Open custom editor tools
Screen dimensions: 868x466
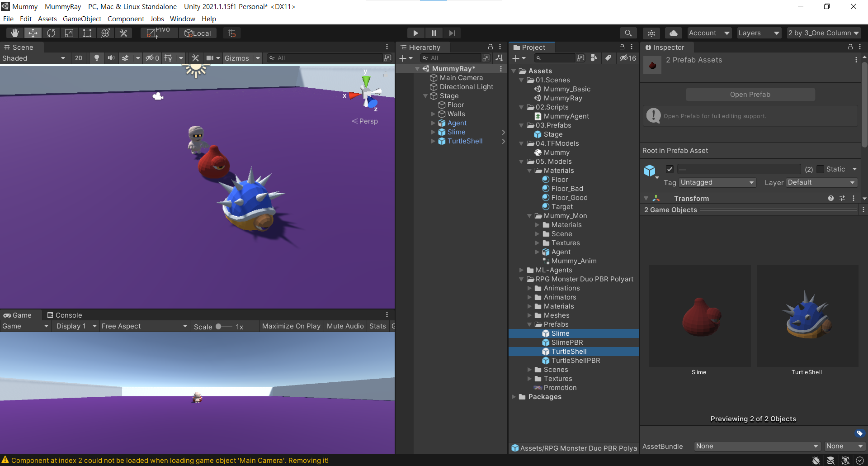[123, 33]
